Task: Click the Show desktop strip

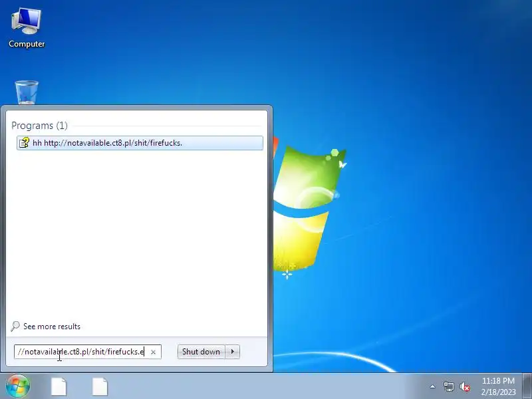Action: pyautogui.click(x=527, y=386)
